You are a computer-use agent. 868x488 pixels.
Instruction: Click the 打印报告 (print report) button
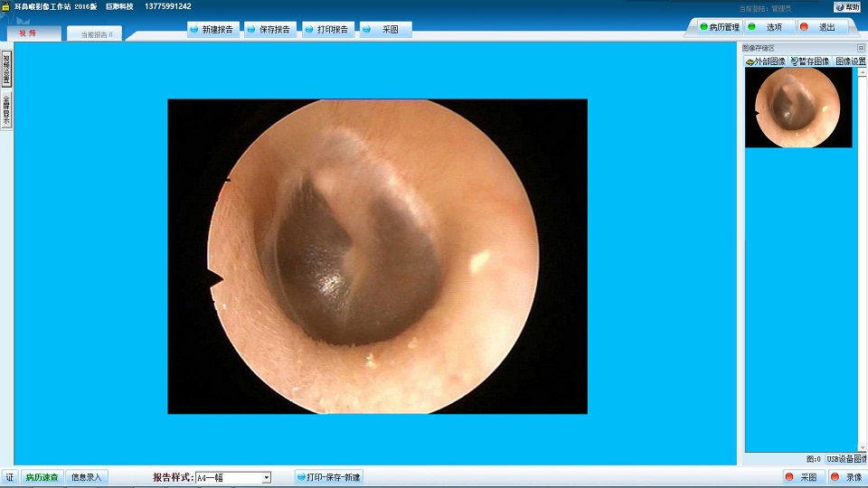point(327,29)
